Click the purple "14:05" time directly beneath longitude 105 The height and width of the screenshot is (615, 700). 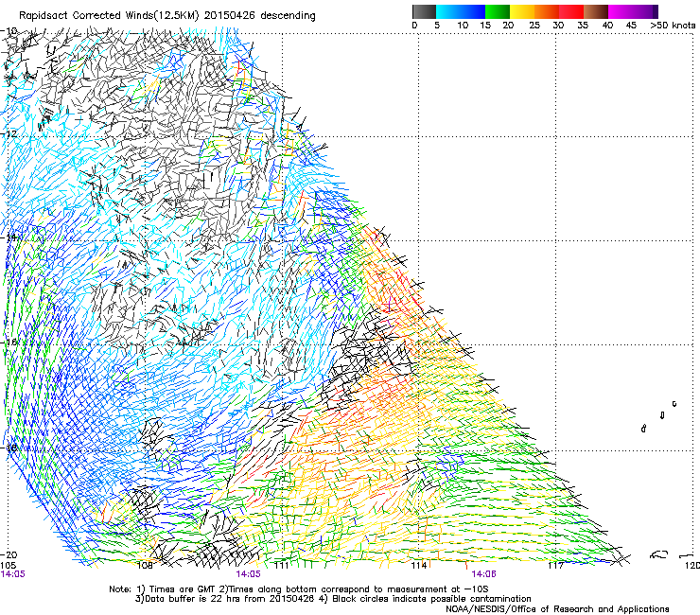tap(13, 574)
